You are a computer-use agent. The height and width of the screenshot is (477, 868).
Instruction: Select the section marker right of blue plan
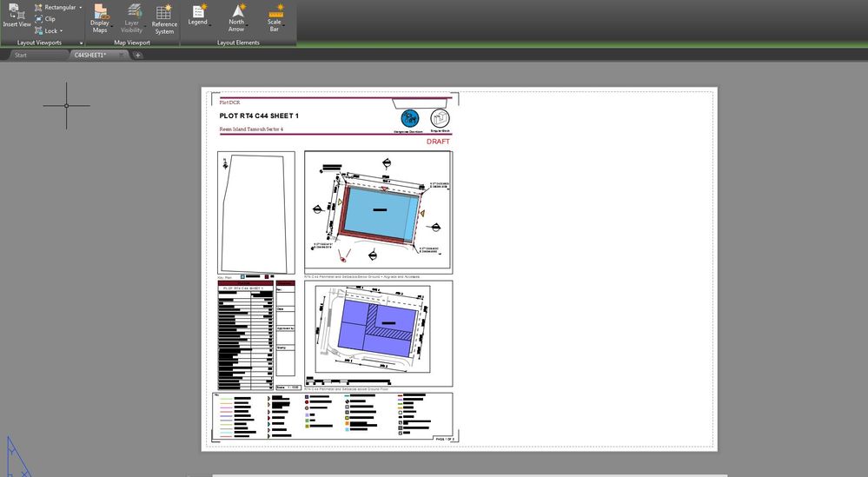435,227
